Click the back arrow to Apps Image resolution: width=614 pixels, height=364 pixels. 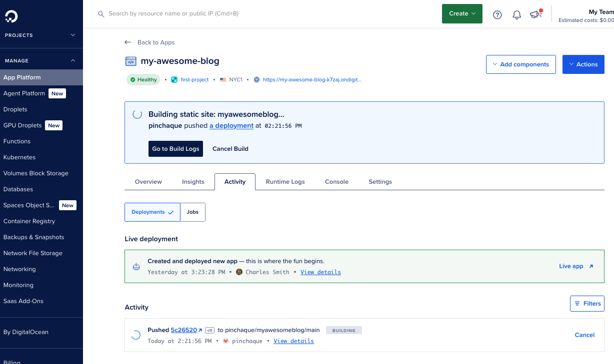(x=128, y=42)
